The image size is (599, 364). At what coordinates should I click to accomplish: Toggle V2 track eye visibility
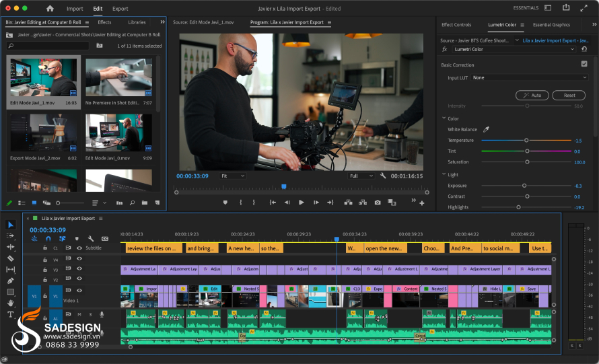pyautogui.click(x=79, y=279)
